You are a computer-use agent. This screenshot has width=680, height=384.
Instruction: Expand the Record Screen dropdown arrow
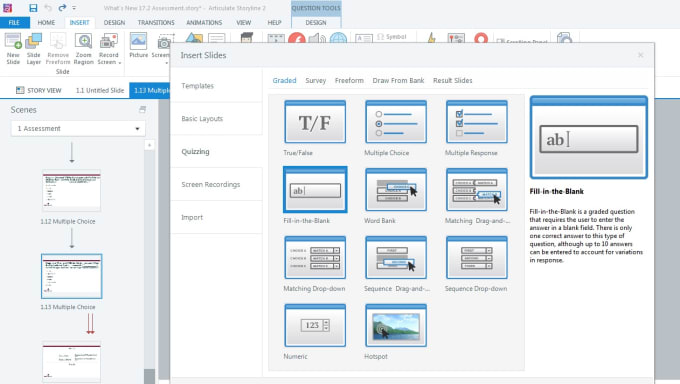(x=120, y=63)
